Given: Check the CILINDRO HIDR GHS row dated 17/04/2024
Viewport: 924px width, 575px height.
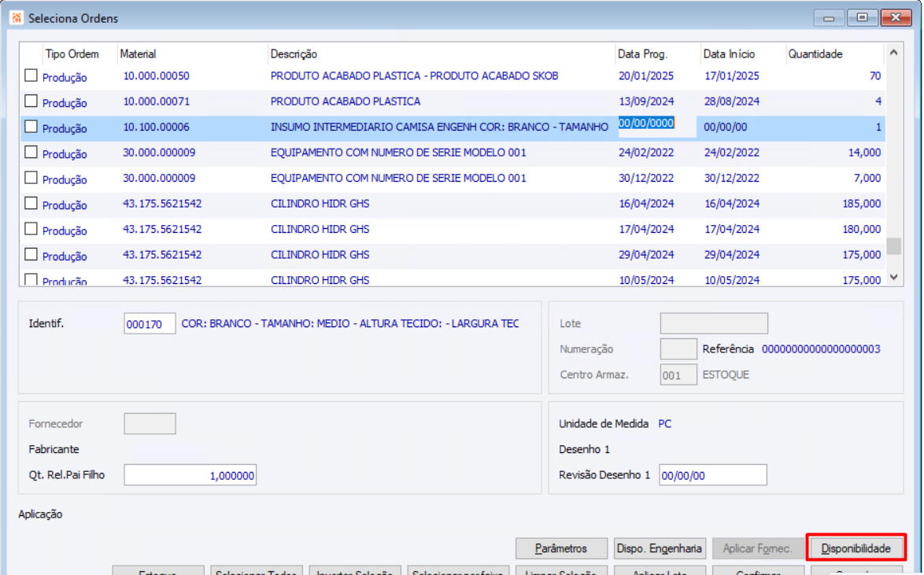Looking at the screenshot, I should click(31, 229).
